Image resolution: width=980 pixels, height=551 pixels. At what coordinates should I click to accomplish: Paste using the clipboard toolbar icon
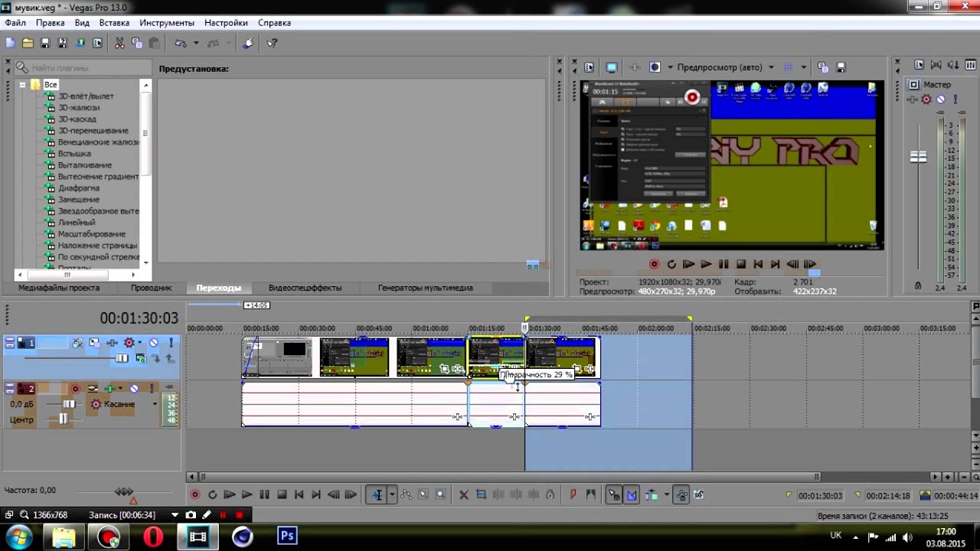154,44
